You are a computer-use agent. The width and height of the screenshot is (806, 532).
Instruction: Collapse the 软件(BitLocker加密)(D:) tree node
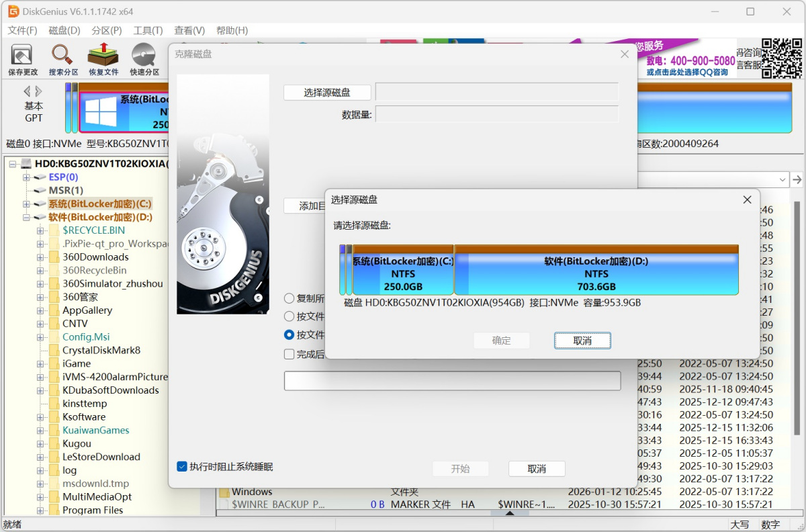click(26, 218)
